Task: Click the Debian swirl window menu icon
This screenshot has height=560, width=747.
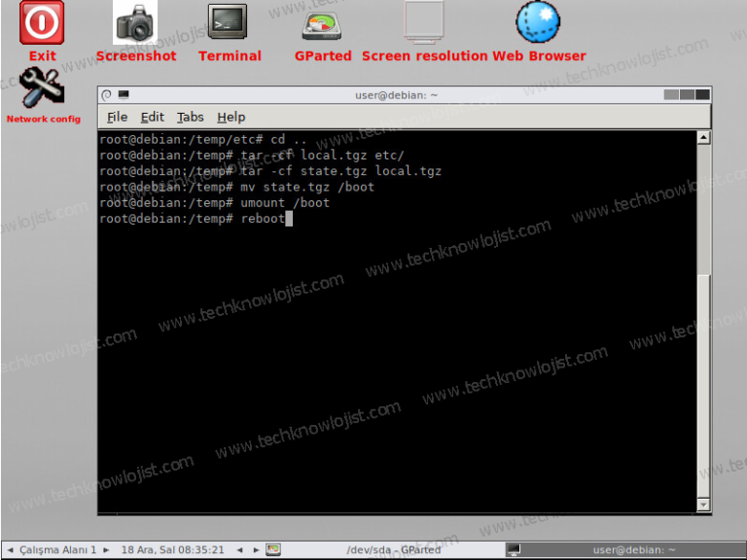Action: coord(107,94)
